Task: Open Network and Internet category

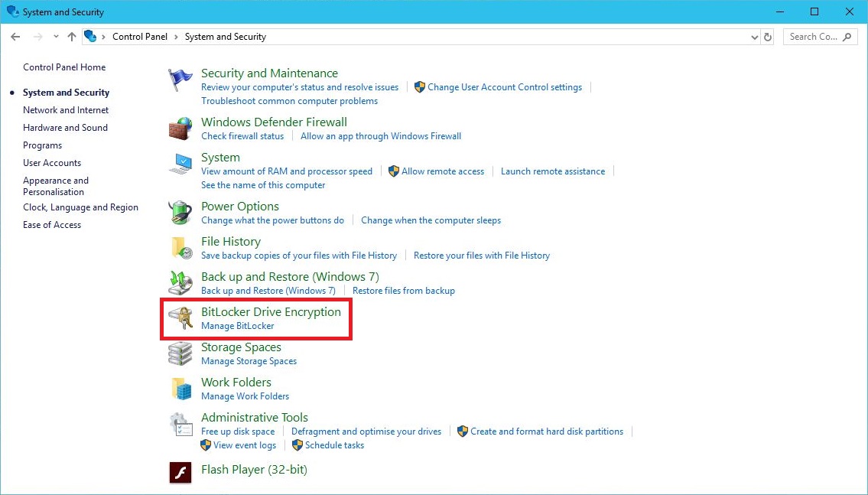Action: [x=66, y=110]
